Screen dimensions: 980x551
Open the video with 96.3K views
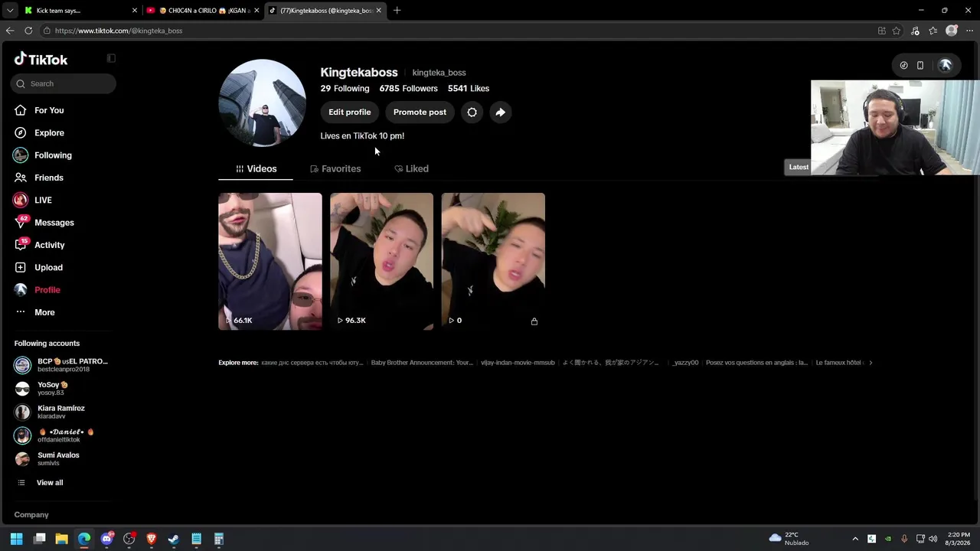click(381, 261)
